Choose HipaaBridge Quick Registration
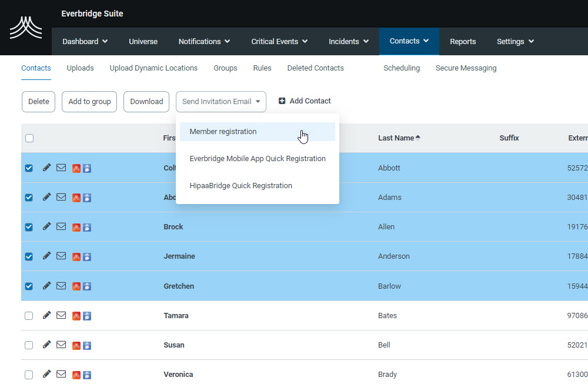588x384 pixels. pos(258,186)
